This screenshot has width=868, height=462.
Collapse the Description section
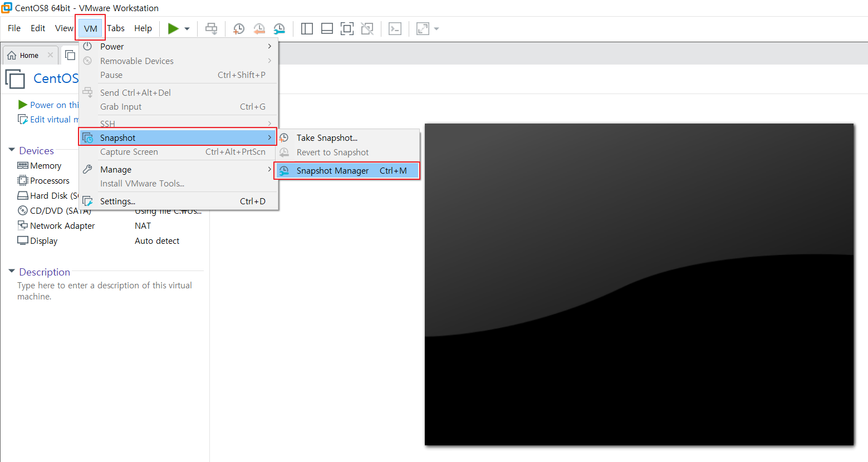point(12,272)
